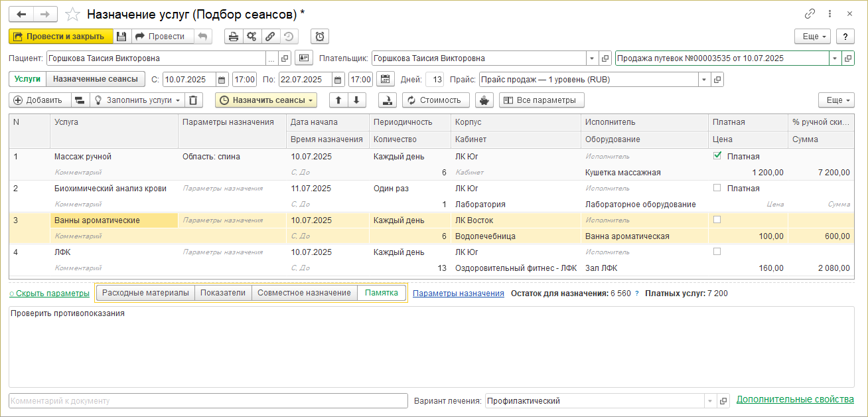Click the save document floppy disk icon
The image size is (868, 417).
pos(121,37)
